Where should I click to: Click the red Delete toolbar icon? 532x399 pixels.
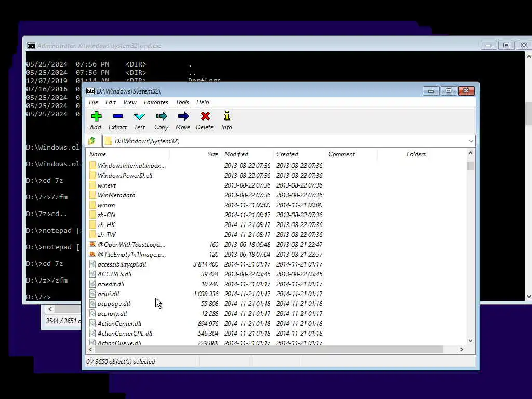click(205, 116)
